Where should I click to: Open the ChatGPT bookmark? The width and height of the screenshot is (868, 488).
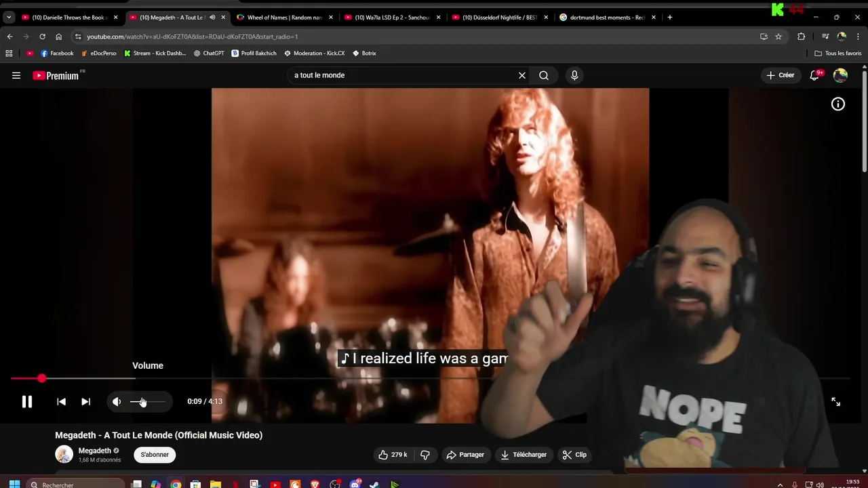click(209, 53)
